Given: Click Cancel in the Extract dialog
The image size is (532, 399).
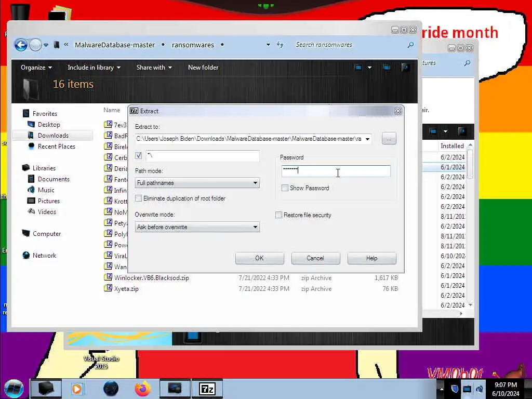Looking at the screenshot, I should (315, 258).
